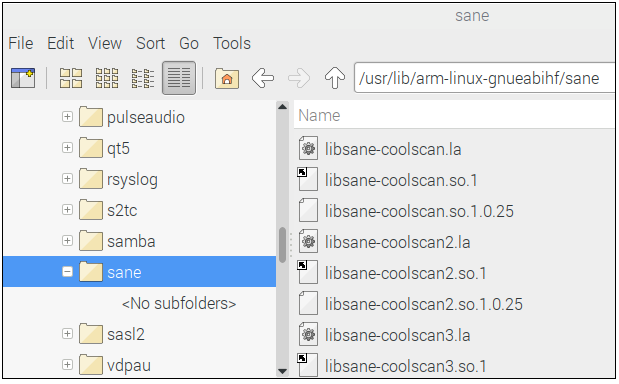
Task: Expand the qt5 tree node
Action: 67,148
